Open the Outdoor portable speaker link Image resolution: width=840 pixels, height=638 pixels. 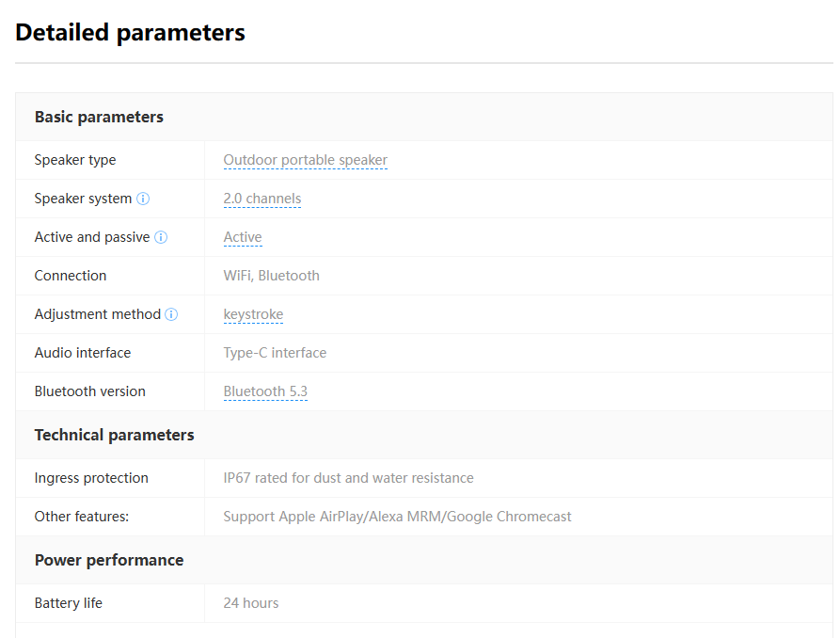pyautogui.click(x=305, y=160)
